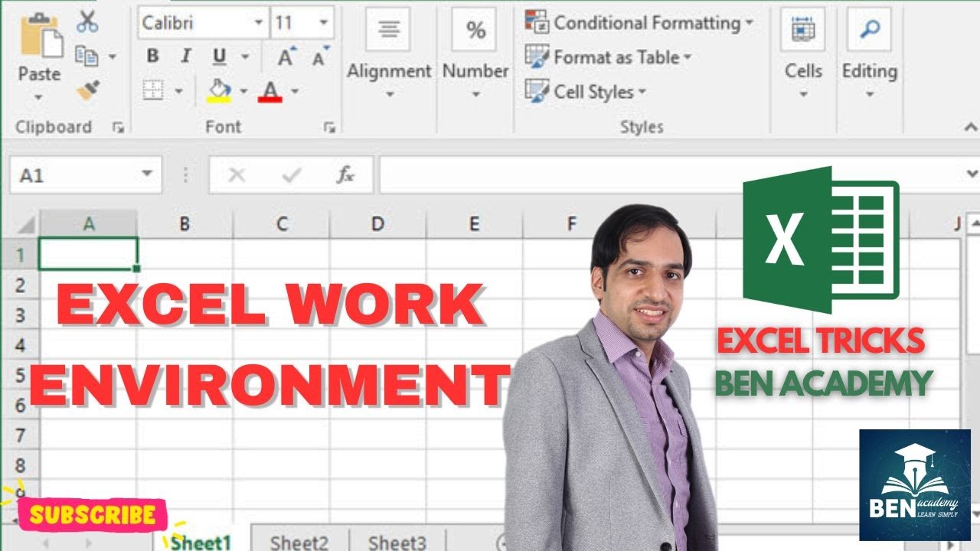Apply the red Font Color
This screenshot has width=980, height=551.
click(x=269, y=92)
